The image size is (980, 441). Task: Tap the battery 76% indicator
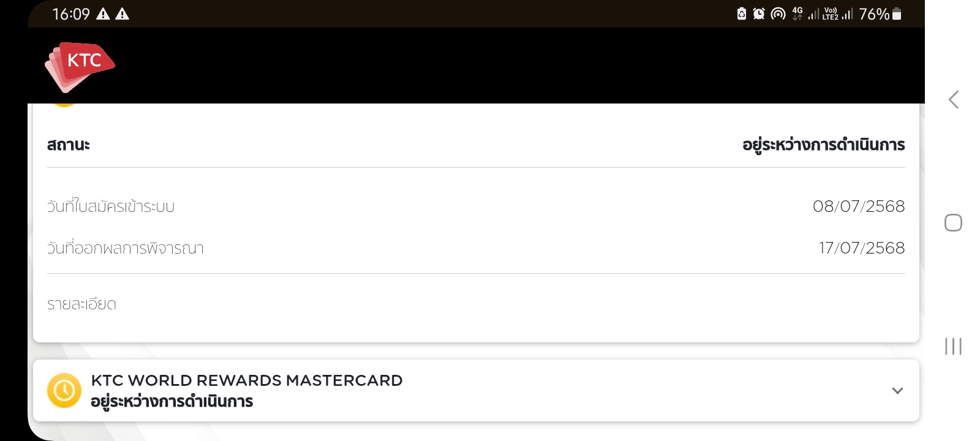tap(880, 13)
